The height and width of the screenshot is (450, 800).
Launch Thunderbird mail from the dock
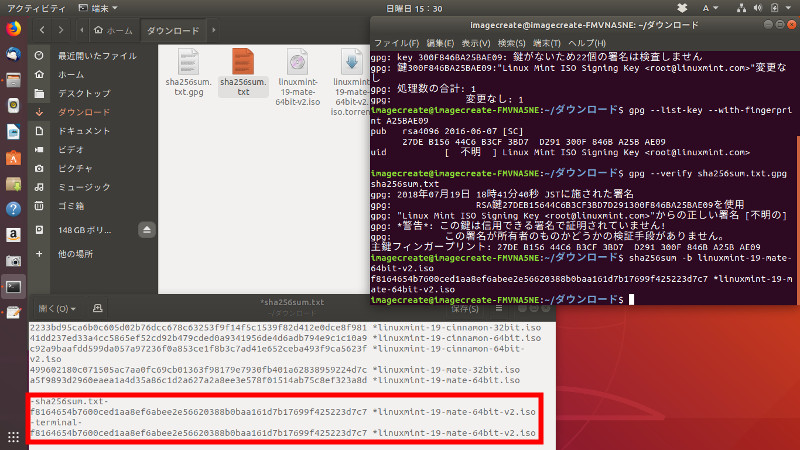(x=13, y=54)
